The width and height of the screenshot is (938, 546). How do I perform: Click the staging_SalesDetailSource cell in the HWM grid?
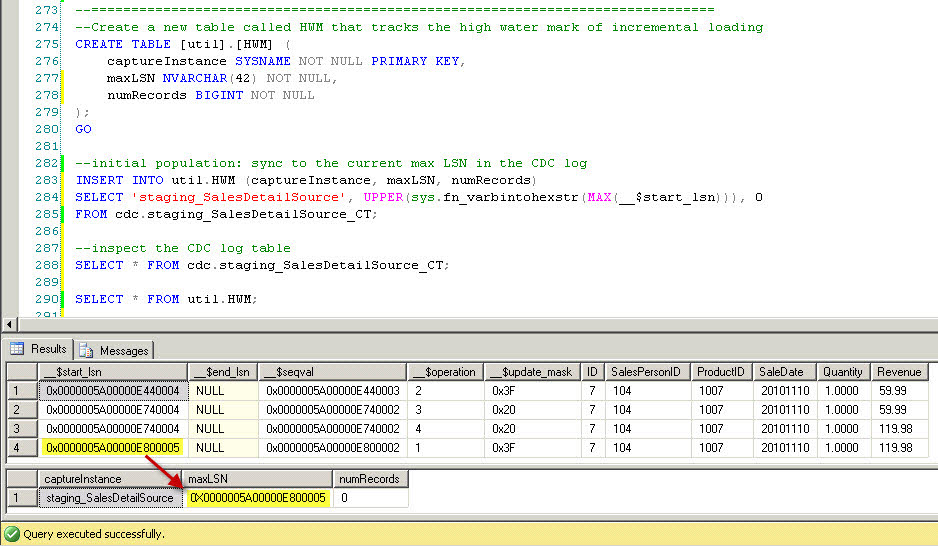pos(110,498)
